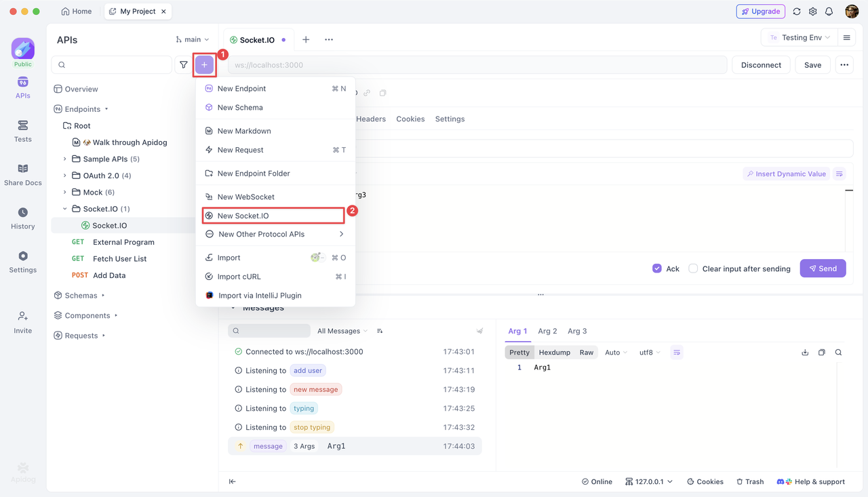Select the External Program GET endpoint
Viewport: 868px width, 497px height.
click(123, 242)
